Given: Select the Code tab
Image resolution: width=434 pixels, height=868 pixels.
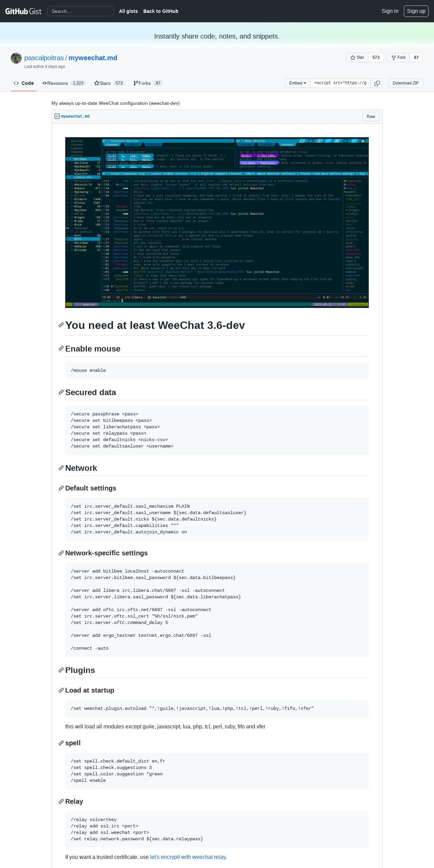Looking at the screenshot, I should point(24,83).
